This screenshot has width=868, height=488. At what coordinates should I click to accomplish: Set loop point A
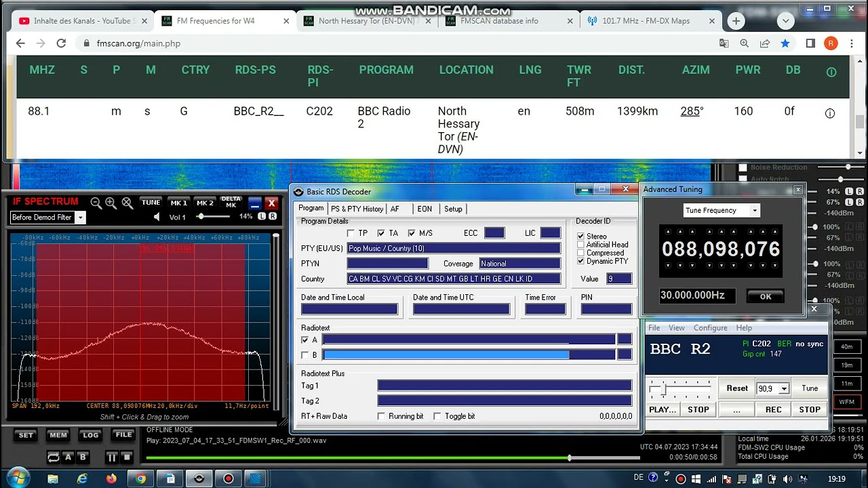[x=68, y=457]
